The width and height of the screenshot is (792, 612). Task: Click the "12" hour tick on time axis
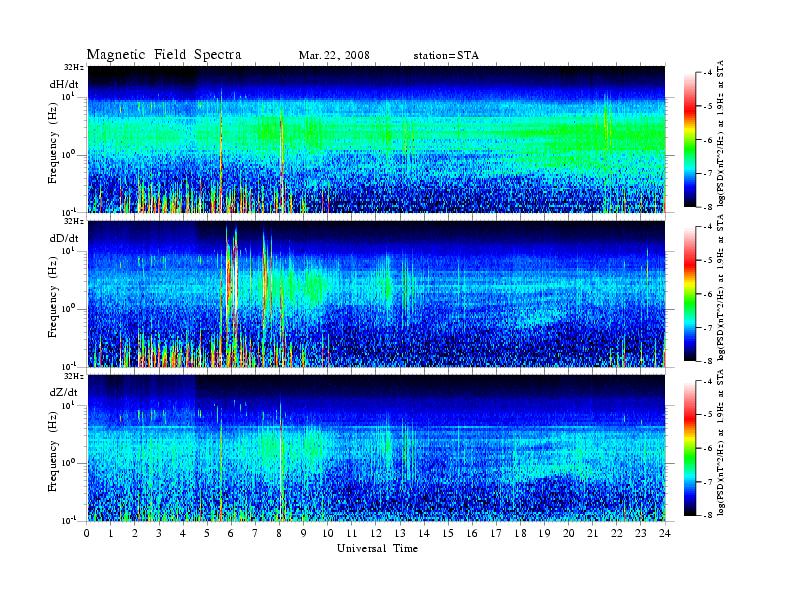(x=376, y=533)
